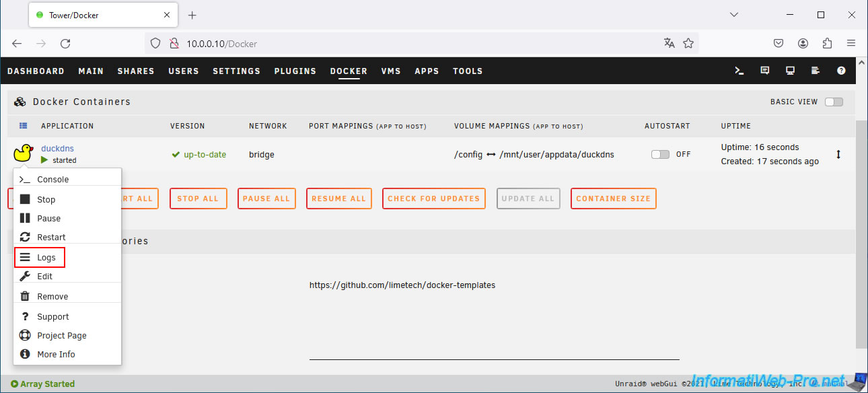Image resolution: width=868 pixels, height=393 pixels.
Task: Open the system info monitor icon
Action: coord(790,71)
